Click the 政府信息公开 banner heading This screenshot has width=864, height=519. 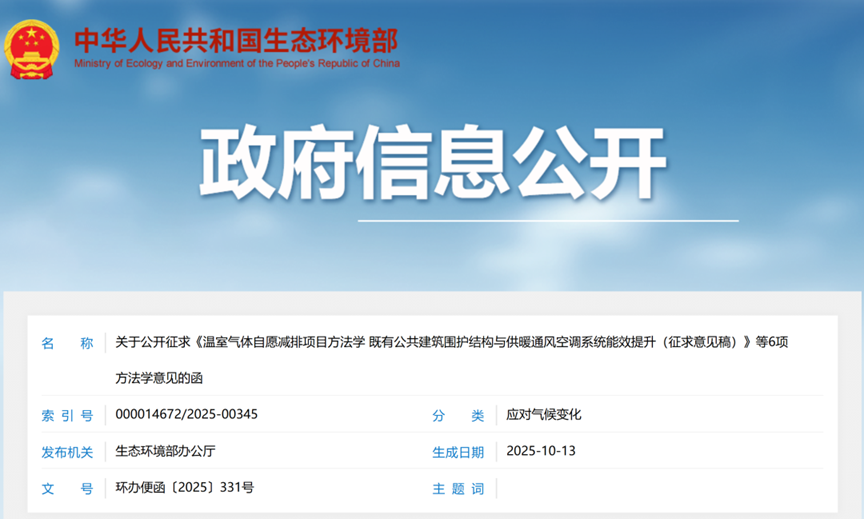tap(432, 163)
